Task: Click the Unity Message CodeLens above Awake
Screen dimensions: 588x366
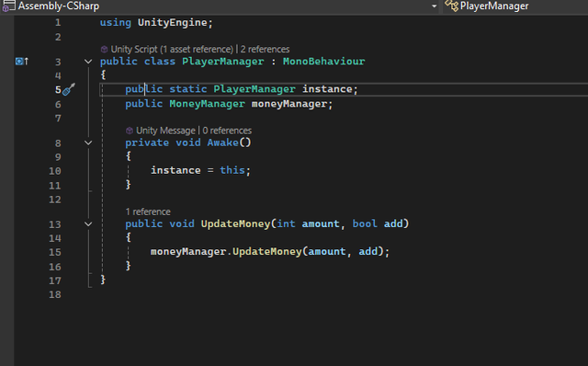Action: pos(165,131)
